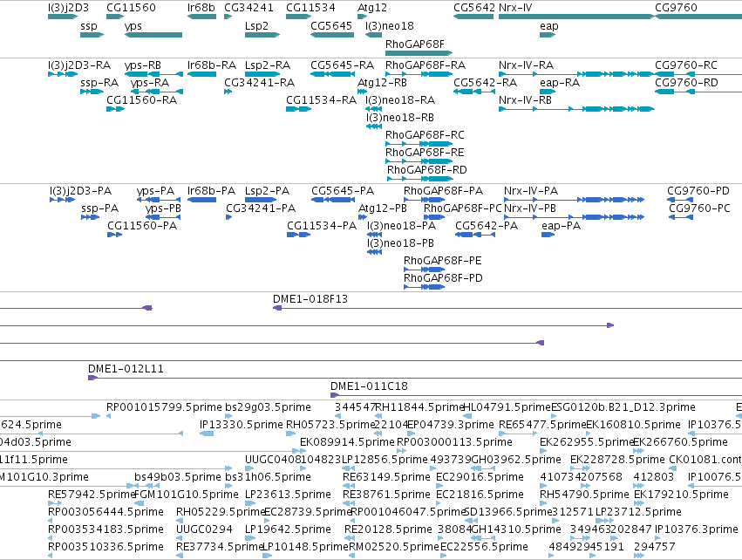The height and width of the screenshot is (560, 742).
Task: Click EST RP001015799.5prime
Action: [164, 407]
